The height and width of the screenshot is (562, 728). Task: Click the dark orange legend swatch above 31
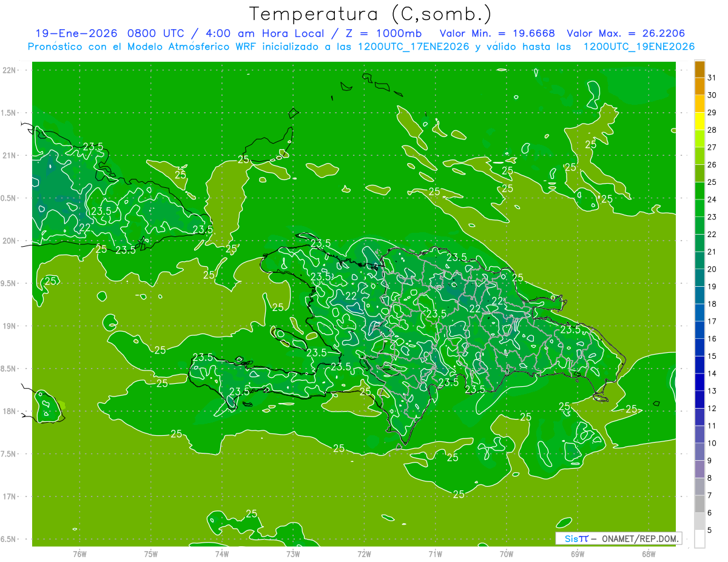(699, 69)
